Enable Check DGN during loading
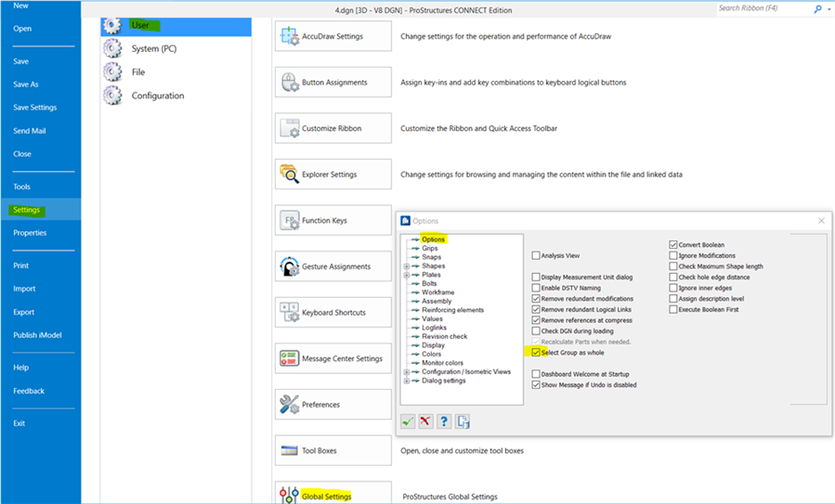Screen dimensions: 835x504 pyautogui.click(x=536, y=331)
